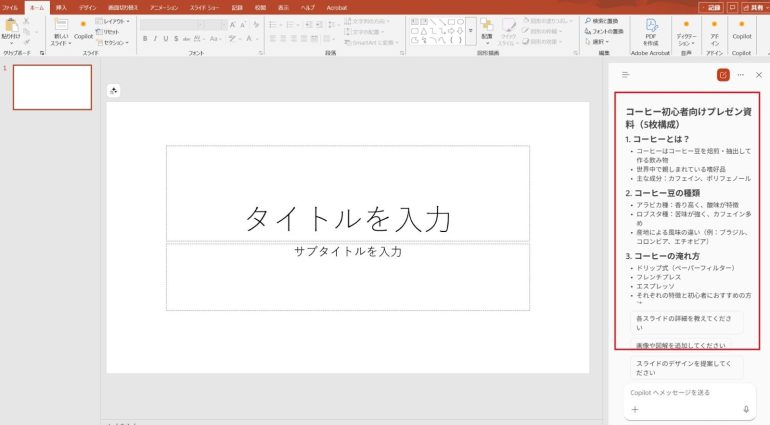Screen dimensions: 770x425
Task: Click the microphone icon in Copilot message box
Action: [746, 409]
